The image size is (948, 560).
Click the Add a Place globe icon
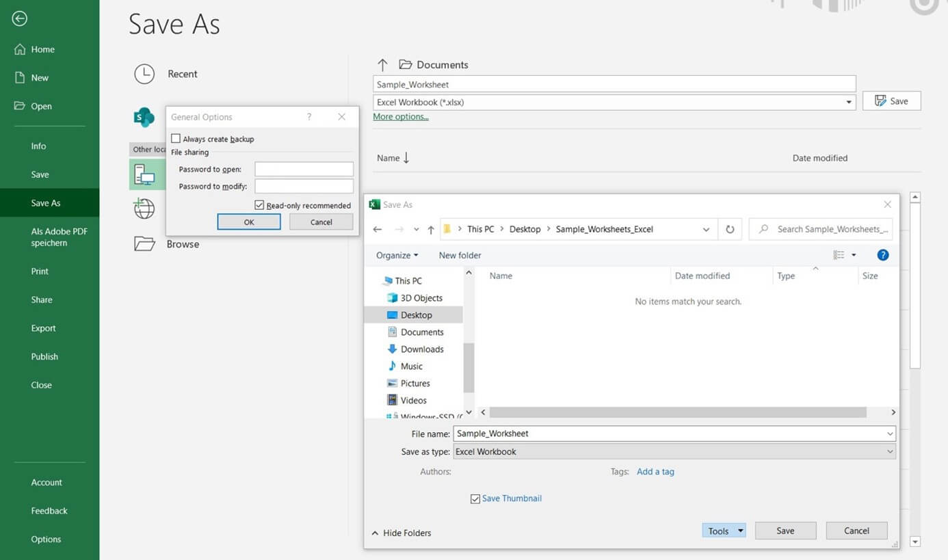144,209
